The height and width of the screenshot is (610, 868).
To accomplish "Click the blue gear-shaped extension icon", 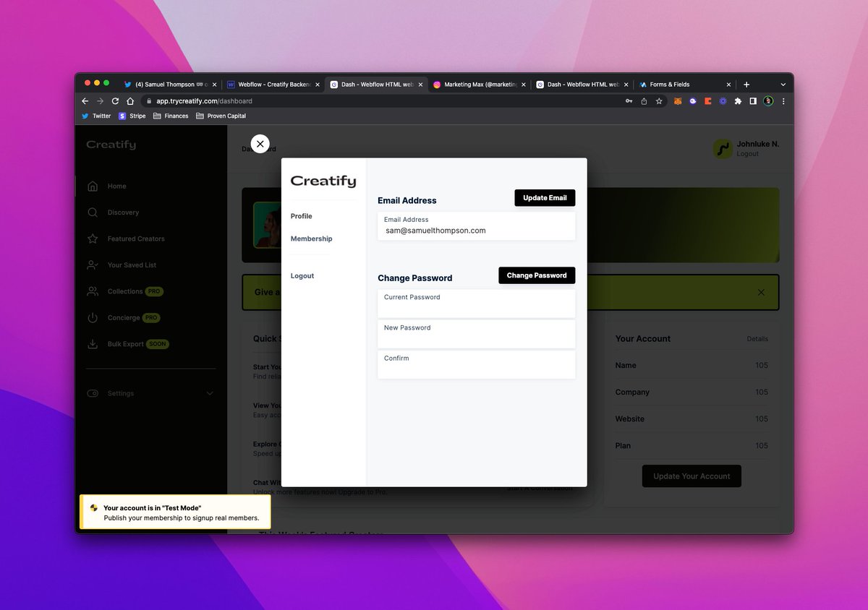I will click(723, 101).
